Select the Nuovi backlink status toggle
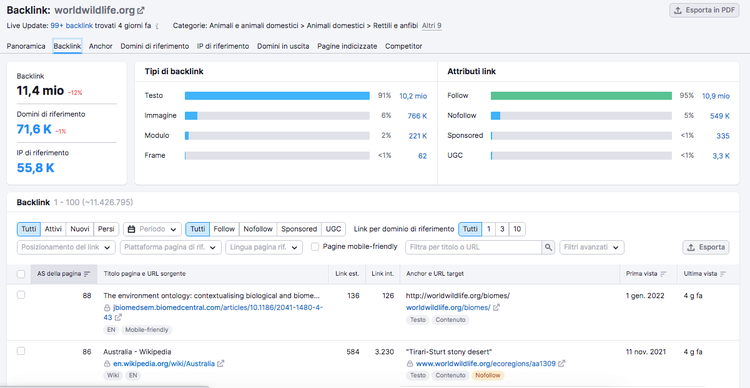This screenshot has width=750, height=388. click(80, 229)
